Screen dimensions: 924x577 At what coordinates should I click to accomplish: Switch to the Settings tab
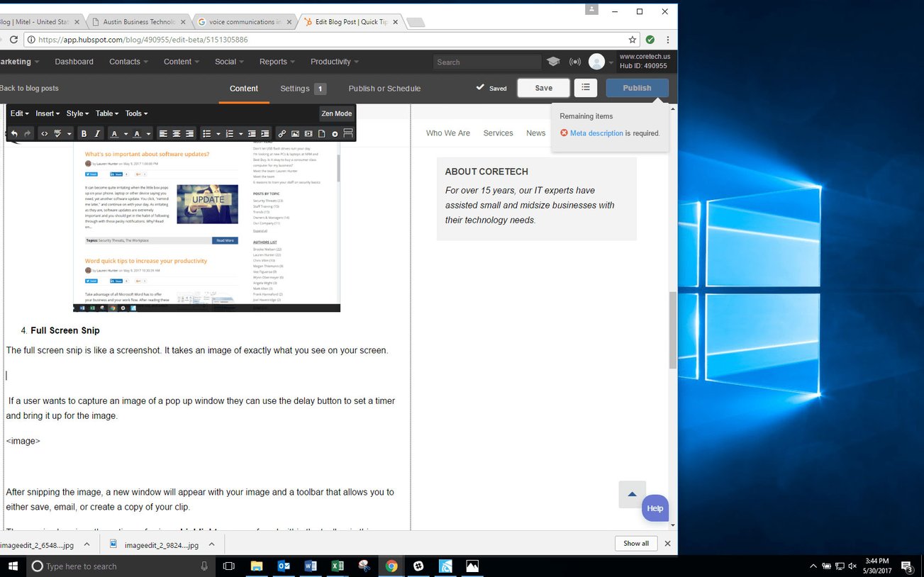pyautogui.click(x=296, y=88)
